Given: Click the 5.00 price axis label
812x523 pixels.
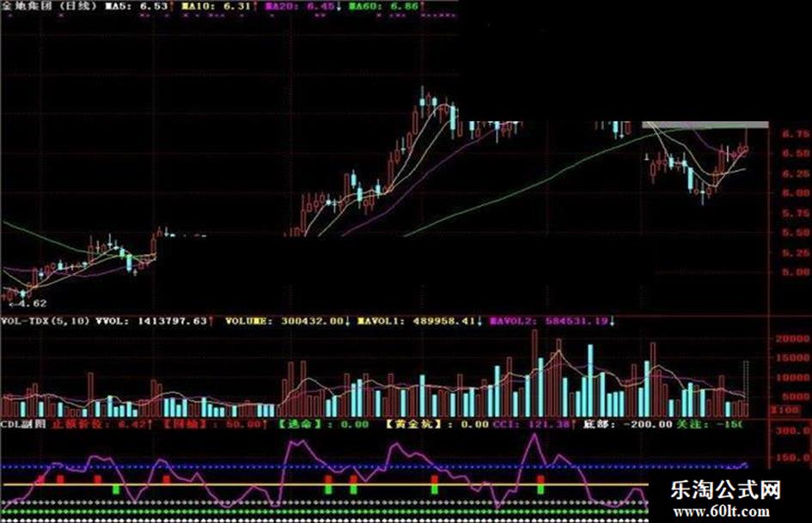Looking at the screenshot, I should (796, 272).
